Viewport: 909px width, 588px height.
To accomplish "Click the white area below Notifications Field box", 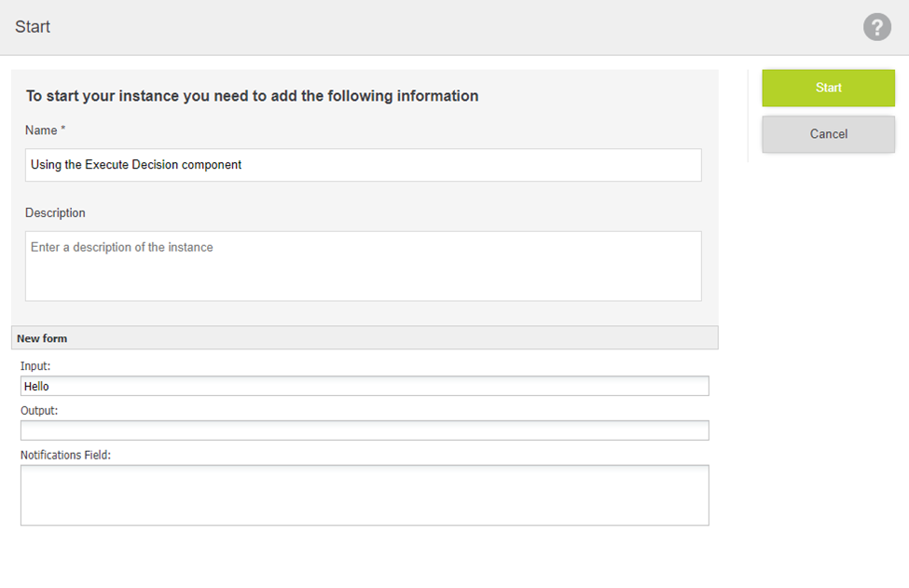I will pyautogui.click(x=365, y=557).
